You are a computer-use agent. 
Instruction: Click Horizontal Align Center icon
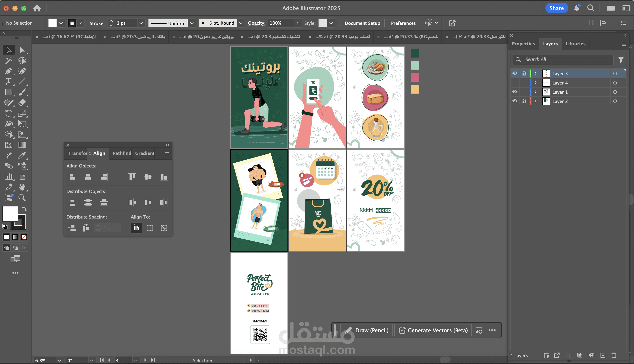pyautogui.click(x=88, y=177)
